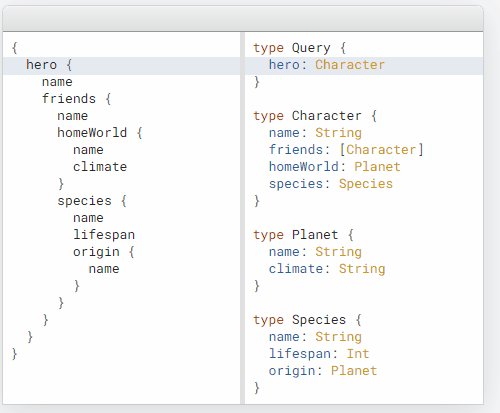Click the [Character] type of friends

coord(381,150)
